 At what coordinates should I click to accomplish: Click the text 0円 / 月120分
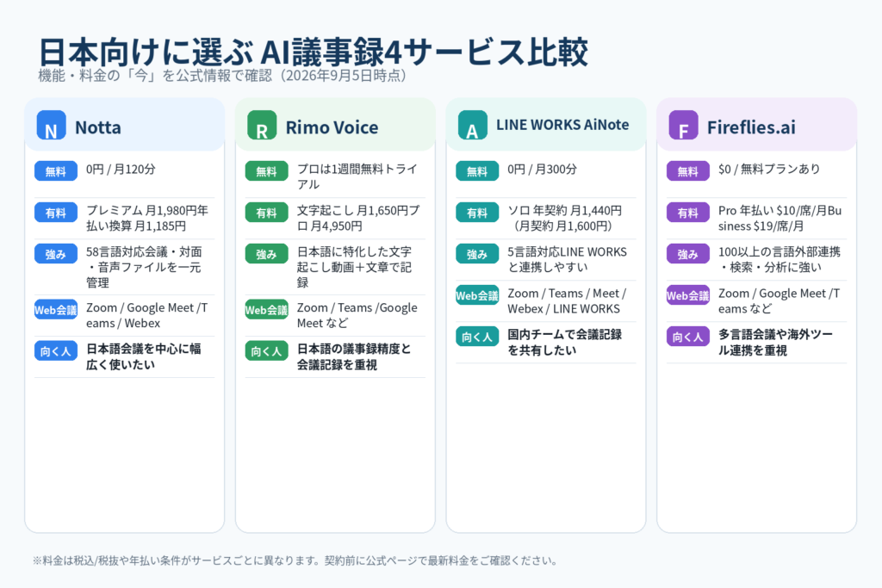(121, 170)
